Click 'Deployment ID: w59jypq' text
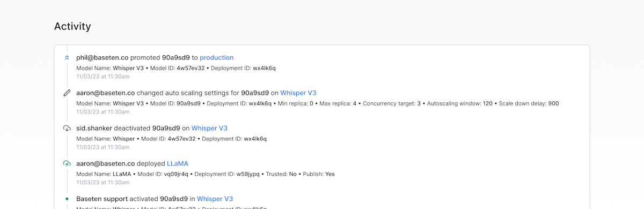 (227, 174)
